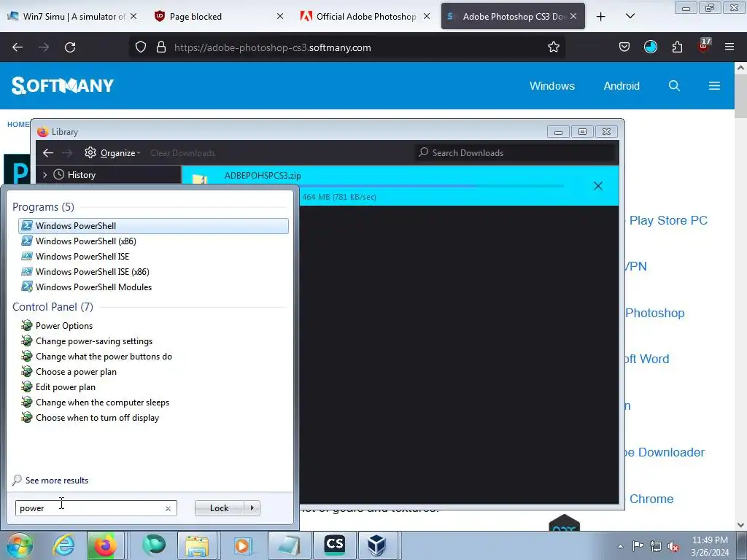The width and height of the screenshot is (747, 560).
Task: Switch to the Official Adobe Photoshop tab
Action: [x=365, y=16]
